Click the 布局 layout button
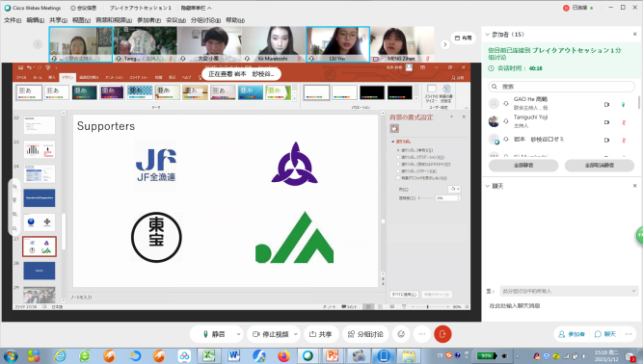The height and width of the screenshot is (364, 643). [463, 38]
